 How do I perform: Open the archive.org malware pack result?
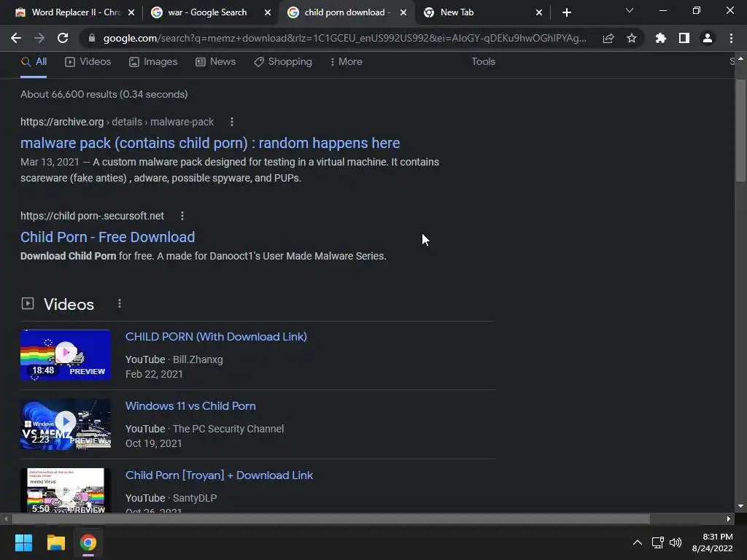click(210, 143)
